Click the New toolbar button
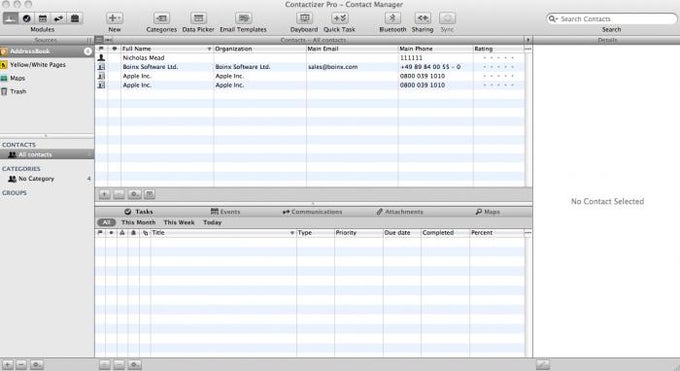This screenshot has height=371, width=680. click(x=114, y=18)
